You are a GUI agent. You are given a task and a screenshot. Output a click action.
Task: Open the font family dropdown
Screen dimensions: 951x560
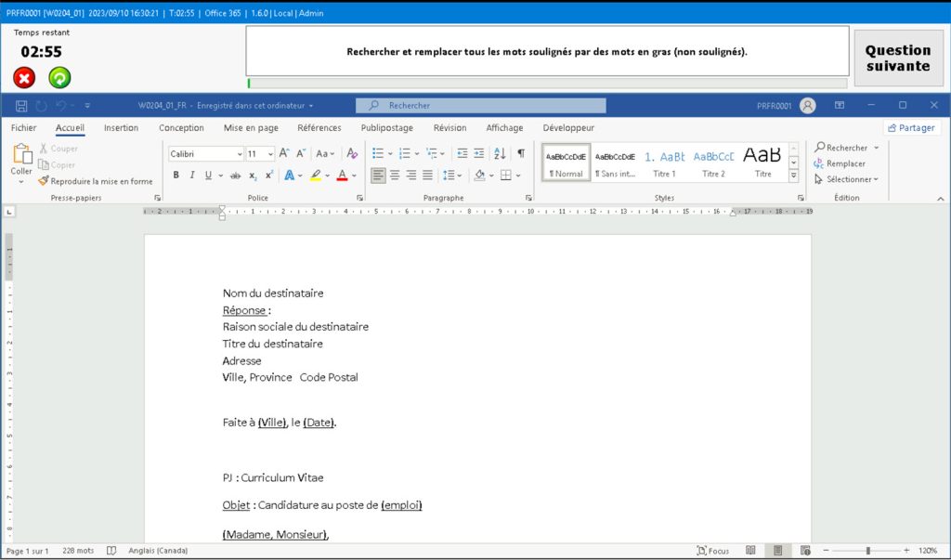(240, 153)
